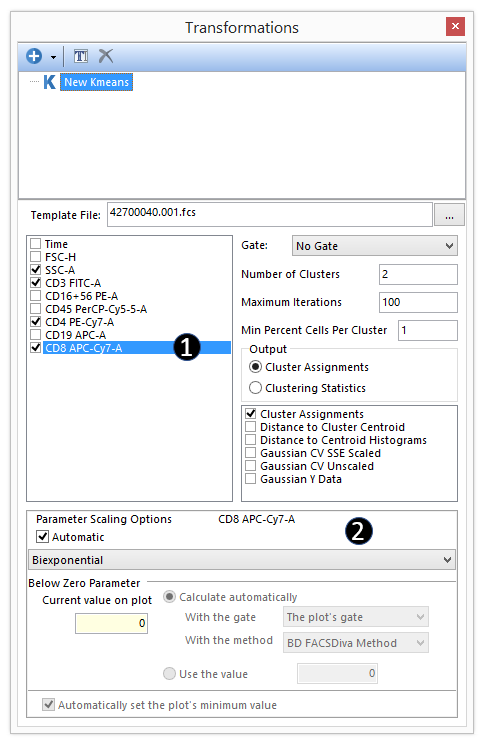Click the Number of Clusters field
Image resolution: width=488 pixels, height=746 pixels.
click(418, 275)
